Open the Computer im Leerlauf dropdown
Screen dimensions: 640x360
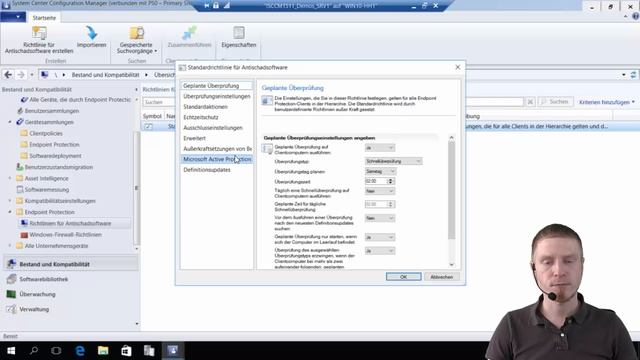click(380, 237)
